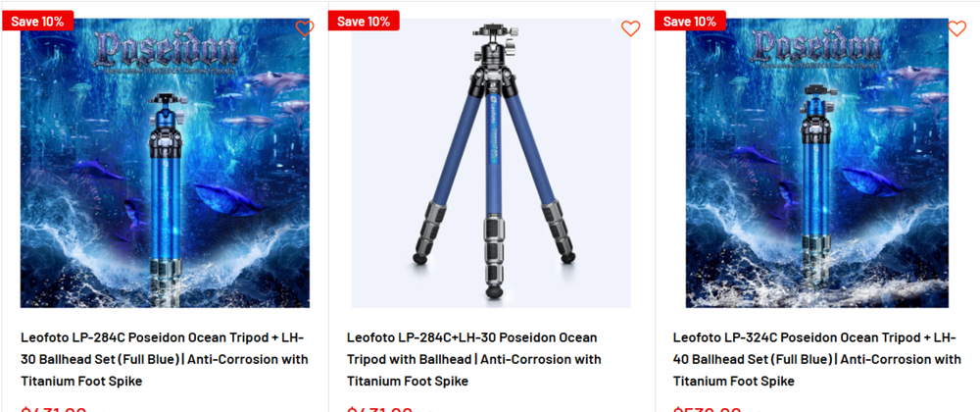Click Poseidon lettering in LP-284C Full Blue image
Image resolution: width=980 pixels, height=412 pixels.
point(165,49)
